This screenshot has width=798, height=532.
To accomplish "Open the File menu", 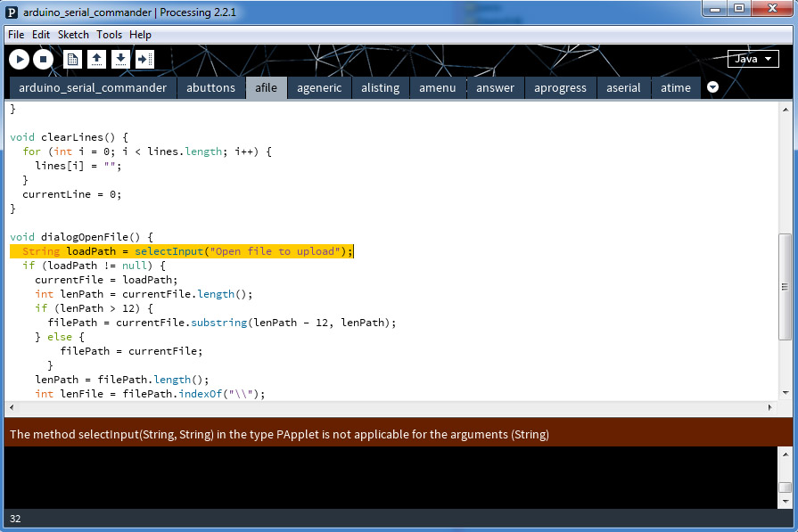I will pos(16,35).
